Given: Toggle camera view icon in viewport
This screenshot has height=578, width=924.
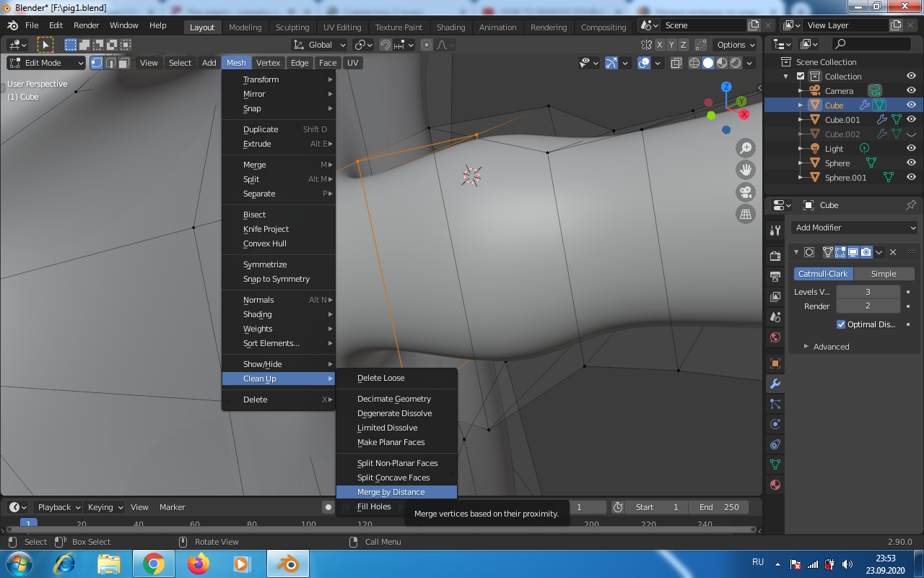Looking at the screenshot, I should [x=746, y=192].
